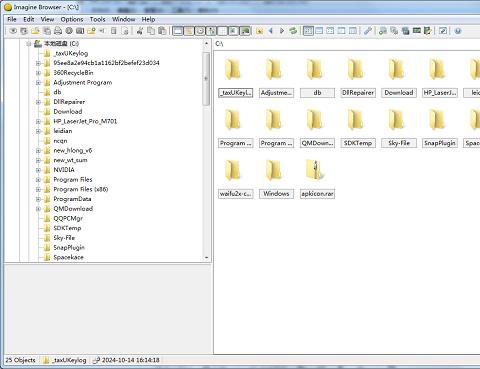Image resolution: width=480 pixels, height=369 pixels.
Task: Select the HP_LaserJ... folder thumbnail
Action: [440, 78]
